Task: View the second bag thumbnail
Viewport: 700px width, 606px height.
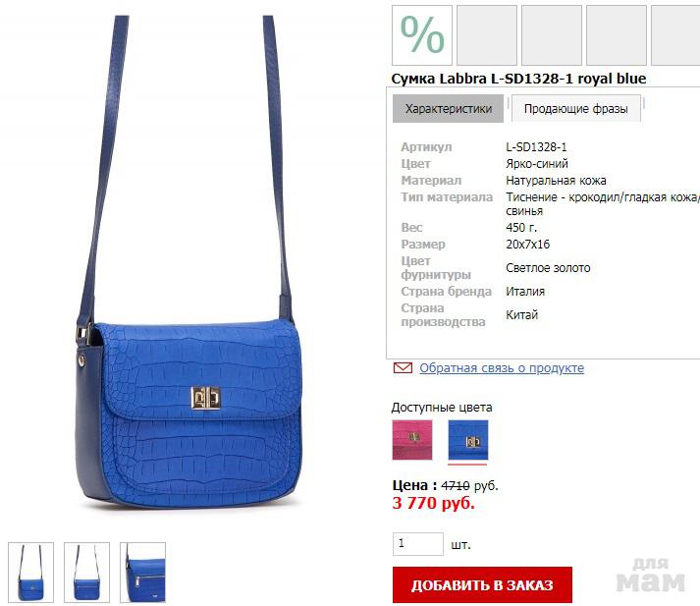Action: pos(86,573)
